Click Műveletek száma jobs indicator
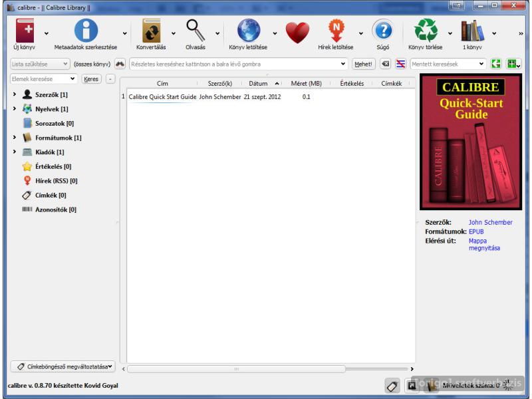 pos(477,386)
